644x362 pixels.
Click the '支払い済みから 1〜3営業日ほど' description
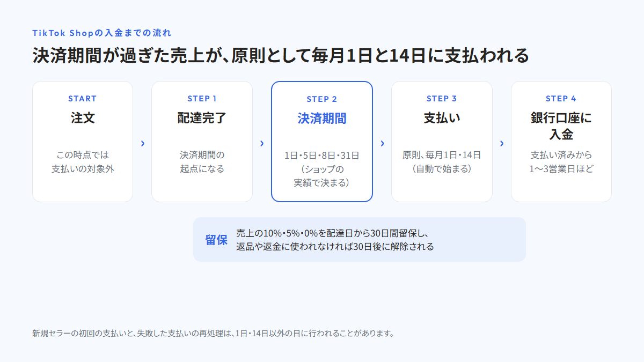(x=561, y=162)
